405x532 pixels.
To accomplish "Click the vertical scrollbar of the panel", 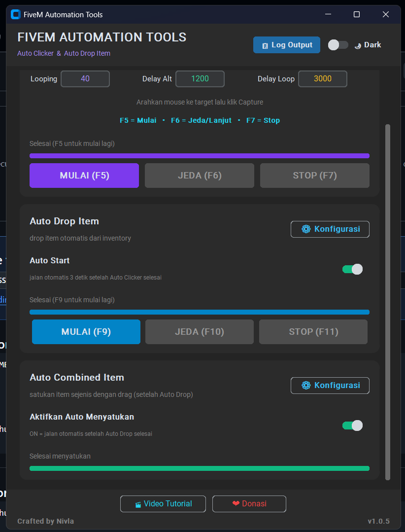I will 388,302.
